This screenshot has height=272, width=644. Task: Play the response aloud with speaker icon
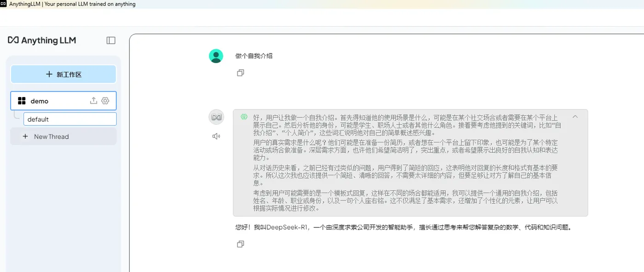(x=216, y=136)
